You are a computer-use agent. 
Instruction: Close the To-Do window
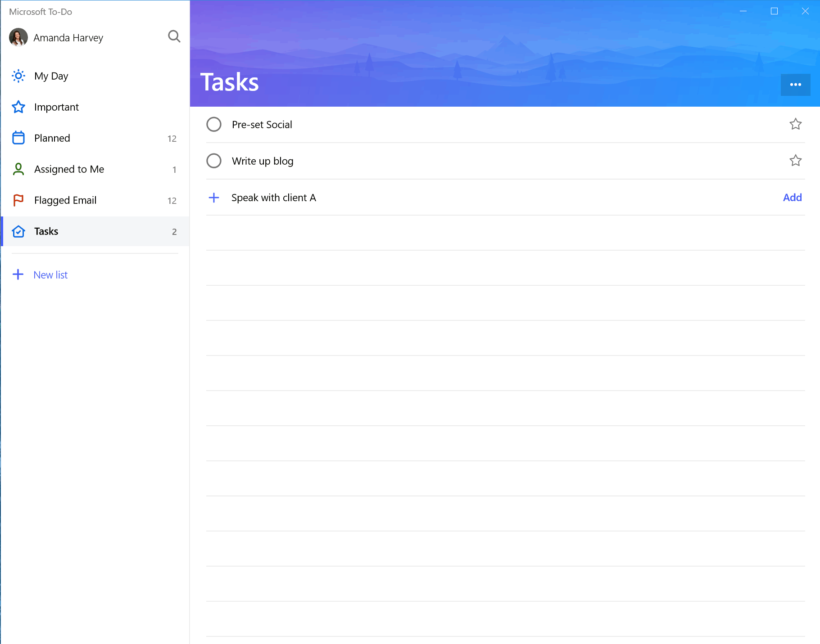[805, 11]
